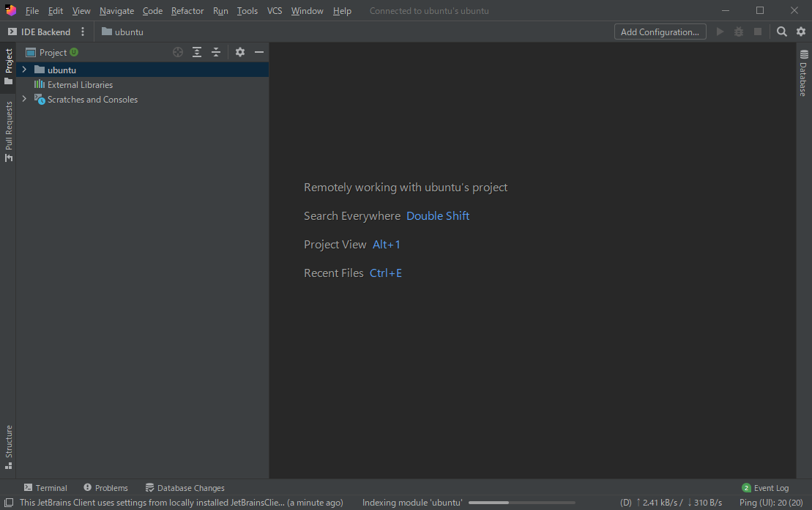Open the Terminal tab at bottom
Viewport: 812px width, 510px height.
tap(45, 488)
